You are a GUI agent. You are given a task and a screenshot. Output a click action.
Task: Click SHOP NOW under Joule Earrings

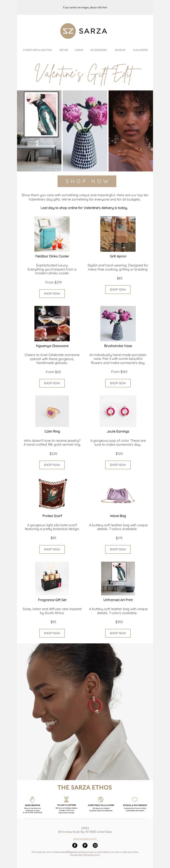click(x=118, y=465)
